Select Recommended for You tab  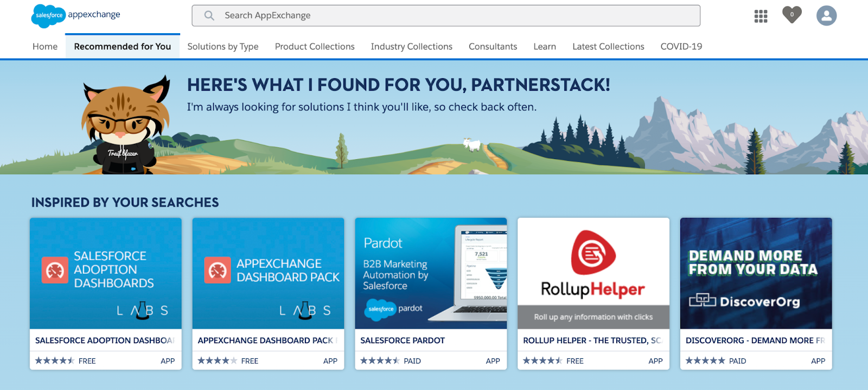(123, 47)
